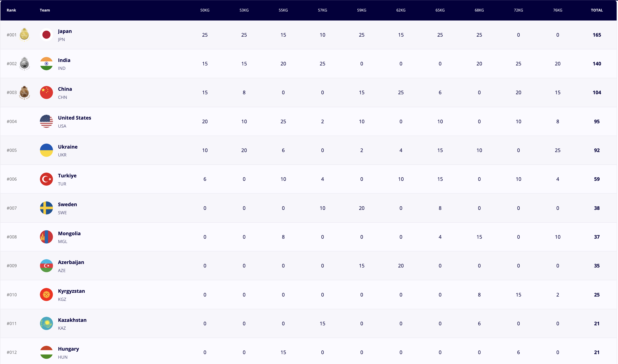Click the silver medal icon beside rank #002
This screenshot has width=618, height=364.
coord(24,64)
